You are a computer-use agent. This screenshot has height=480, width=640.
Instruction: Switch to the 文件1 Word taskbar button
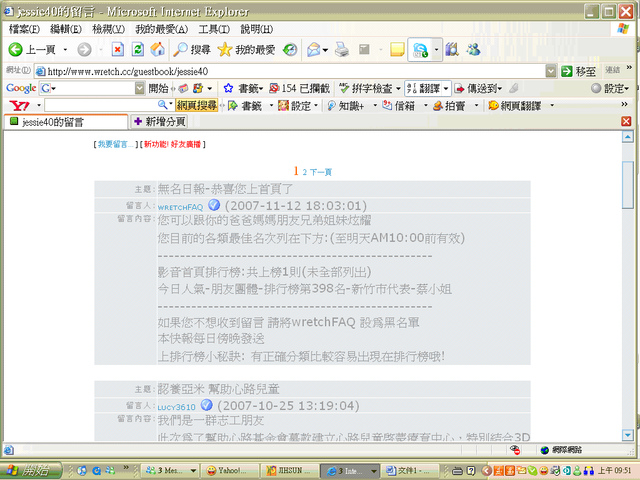pos(411,471)
